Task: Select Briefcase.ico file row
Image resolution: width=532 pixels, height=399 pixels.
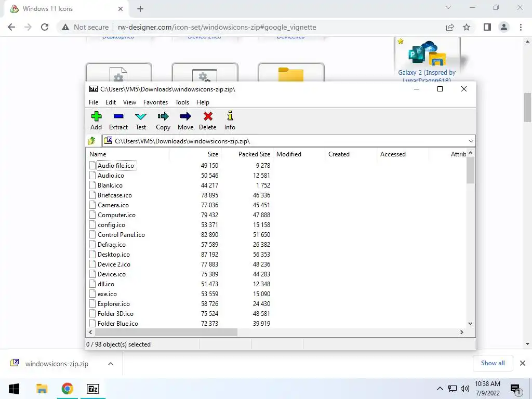Action: pyautogui.click(x=115, y=195)
